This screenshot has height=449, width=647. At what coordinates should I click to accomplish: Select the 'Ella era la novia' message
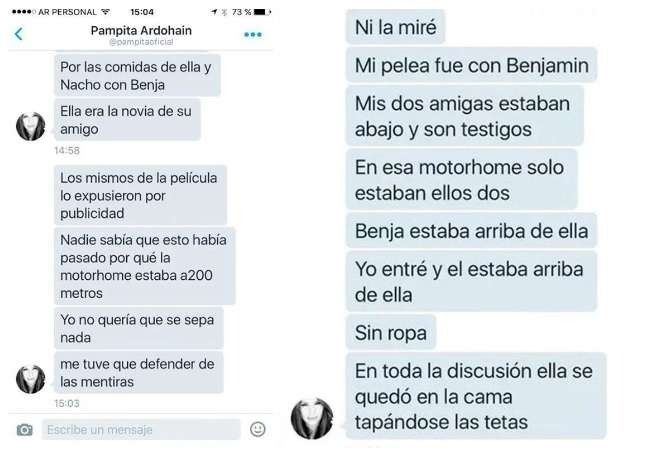click(x=127, y=120)
